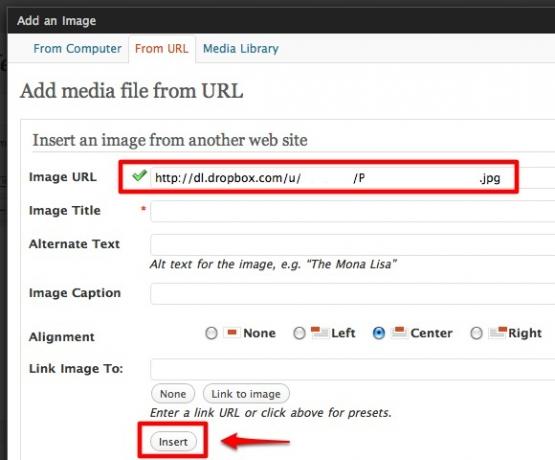Click the Link to image button

[246, 393]
